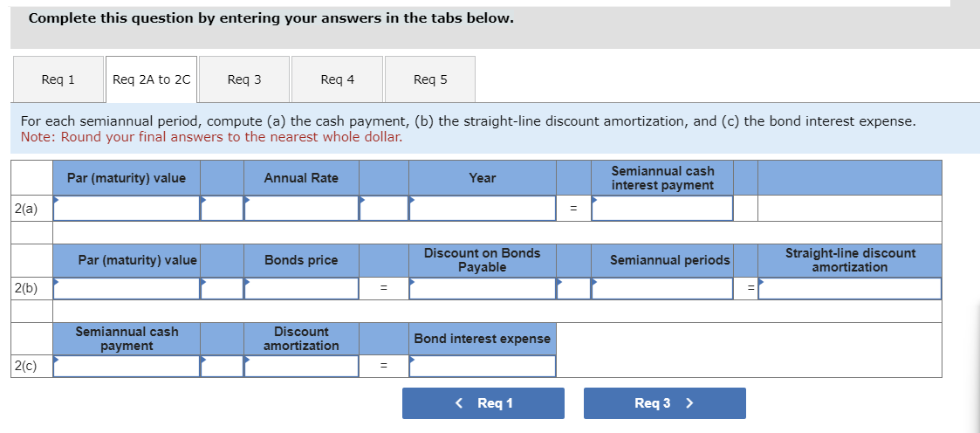Click Par (maturity) value field in row 2(a)
The height and width of the screenshot is (433, 980).
[x=127, y=208]
